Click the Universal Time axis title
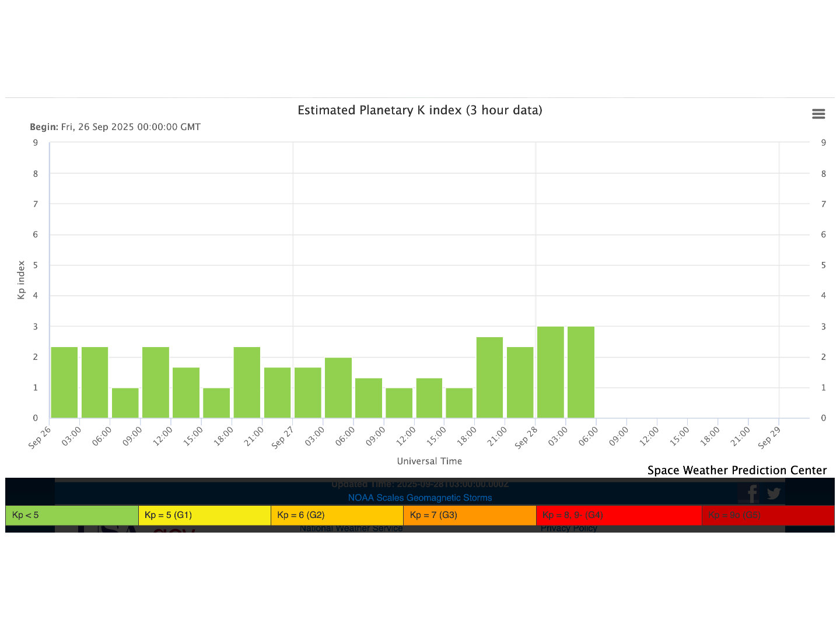This screenshot has width=840, height=630. [429, 461]
